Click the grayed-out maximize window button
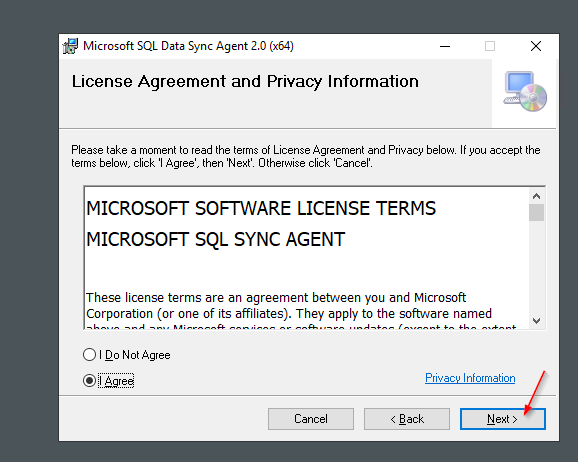Viewport: 578px width, 462px height. 490,46
